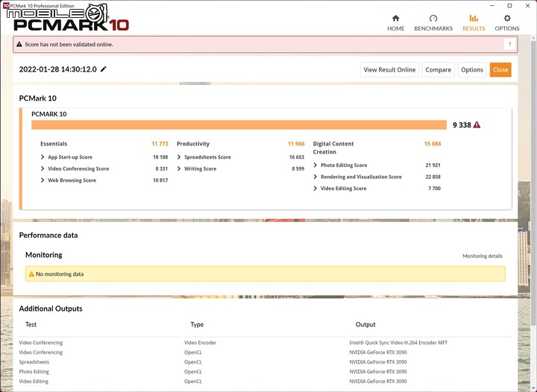The width and height of the screenshot is (537, 392).
Task: Click the orange PCMark 10 score bar
Action: pos(239,125)
